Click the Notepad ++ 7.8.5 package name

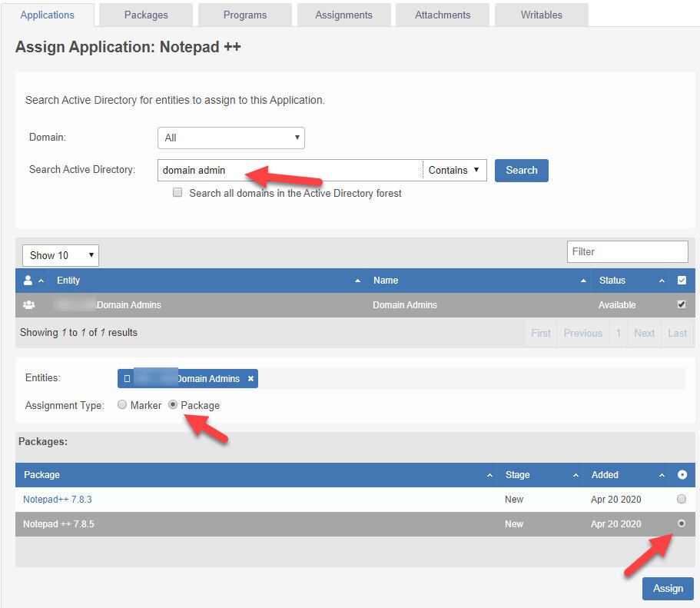[58, 524]
